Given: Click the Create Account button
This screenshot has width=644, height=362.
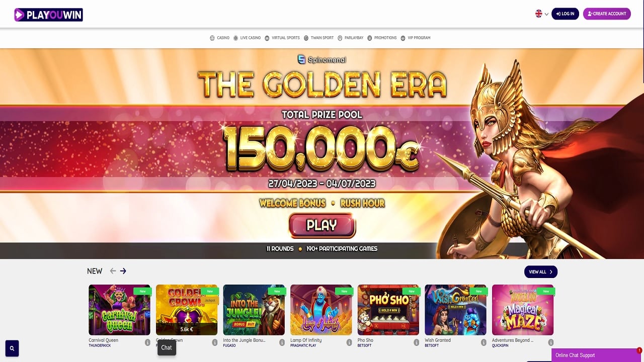Looking at the screenshot, I should point(607,14).
